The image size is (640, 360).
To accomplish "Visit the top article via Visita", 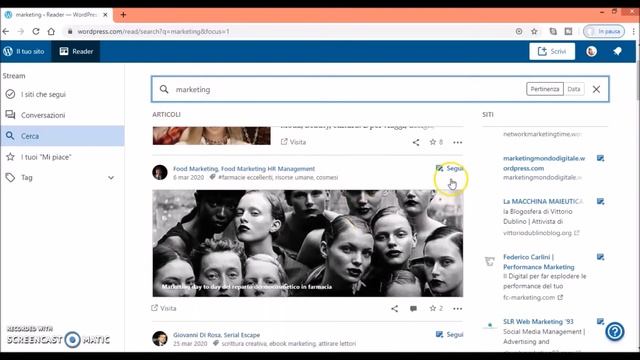I will [293, 142].
